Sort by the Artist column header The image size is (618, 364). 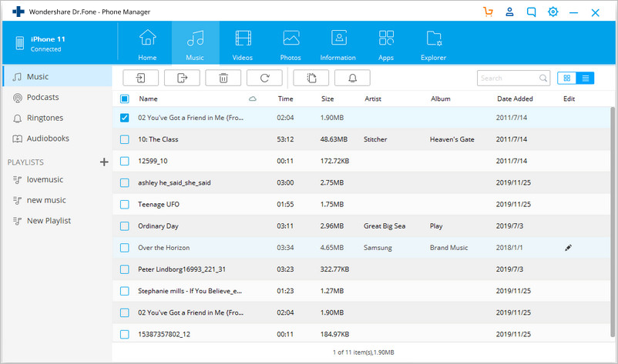click(x=373, y=99)
